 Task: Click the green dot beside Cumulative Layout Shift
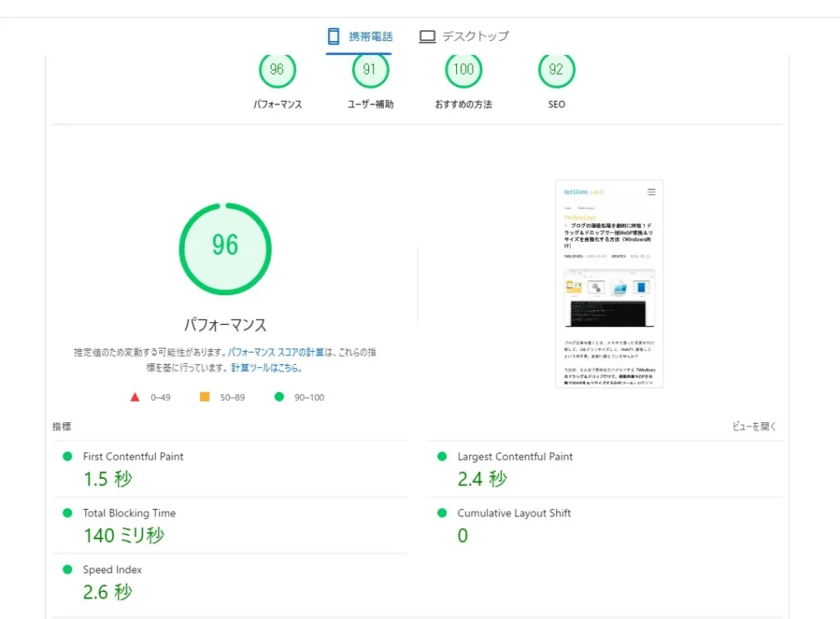pyautogui.click(x=443, y=513)
